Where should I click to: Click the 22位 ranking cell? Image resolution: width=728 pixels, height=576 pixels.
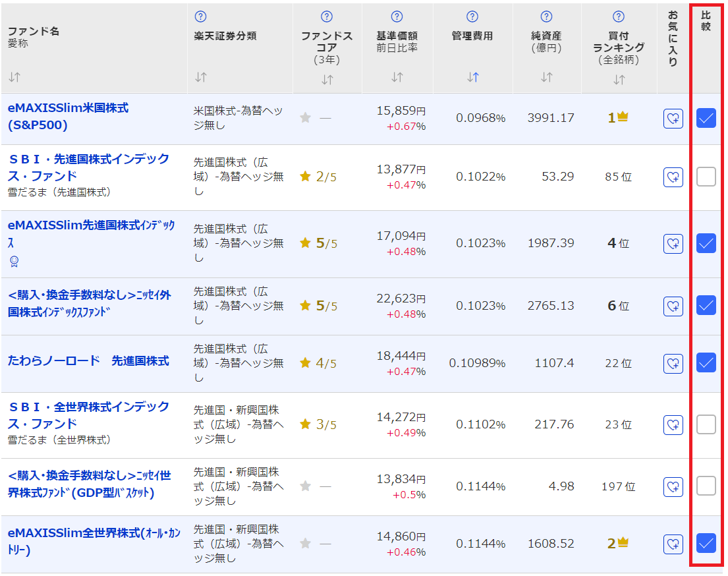click(619, 363)
